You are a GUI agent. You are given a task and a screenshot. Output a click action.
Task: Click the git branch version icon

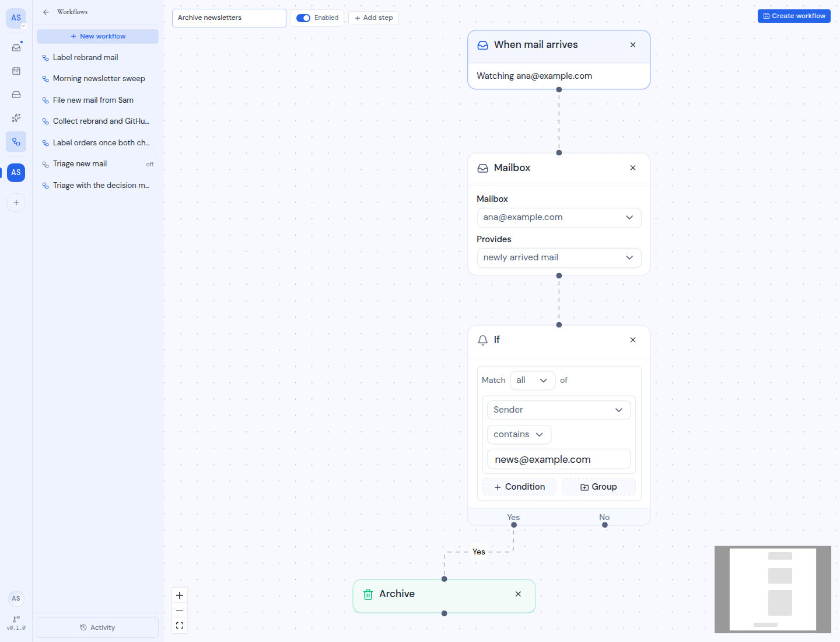pyautogui.click(x=16, y=619)
